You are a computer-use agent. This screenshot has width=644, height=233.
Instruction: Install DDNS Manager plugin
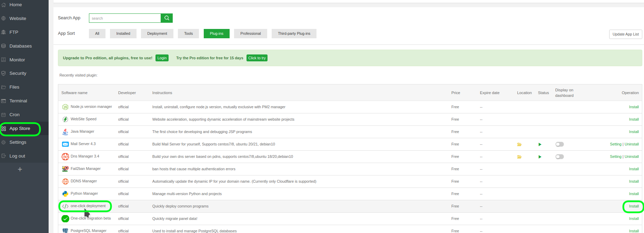click(x=634, y=181)
